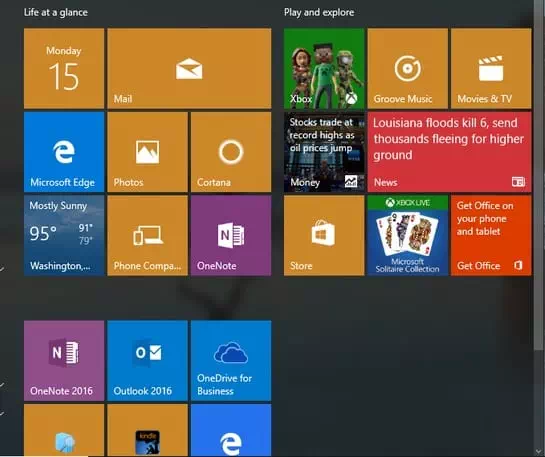Click the Play and explore group header

pyautogui.click(x=319, y=13)
